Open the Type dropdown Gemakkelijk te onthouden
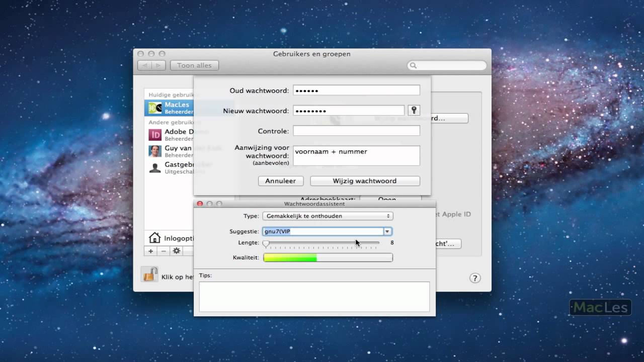The image size is (644, 362). click(x=328, y=216)
